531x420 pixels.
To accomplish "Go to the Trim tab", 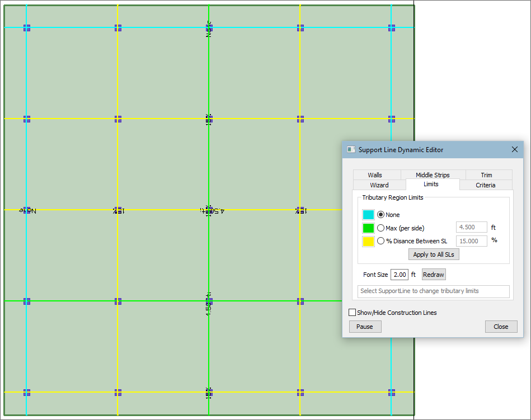I will coord(486,175).
